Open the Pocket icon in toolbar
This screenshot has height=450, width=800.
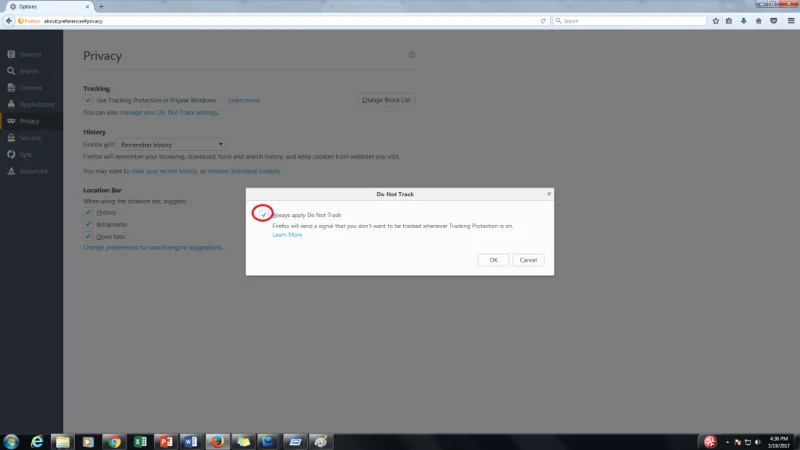(774, 20)
